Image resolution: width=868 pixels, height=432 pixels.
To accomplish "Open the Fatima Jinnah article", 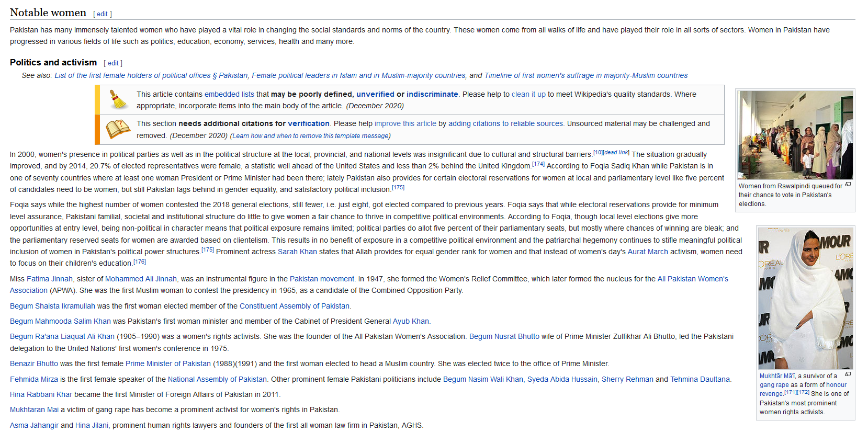I will tap(50, 279).
